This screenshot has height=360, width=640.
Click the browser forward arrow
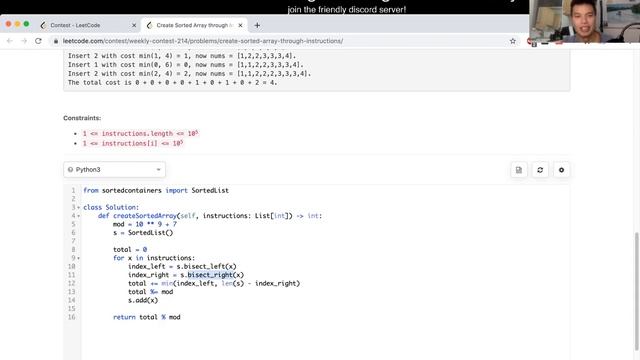24,41
